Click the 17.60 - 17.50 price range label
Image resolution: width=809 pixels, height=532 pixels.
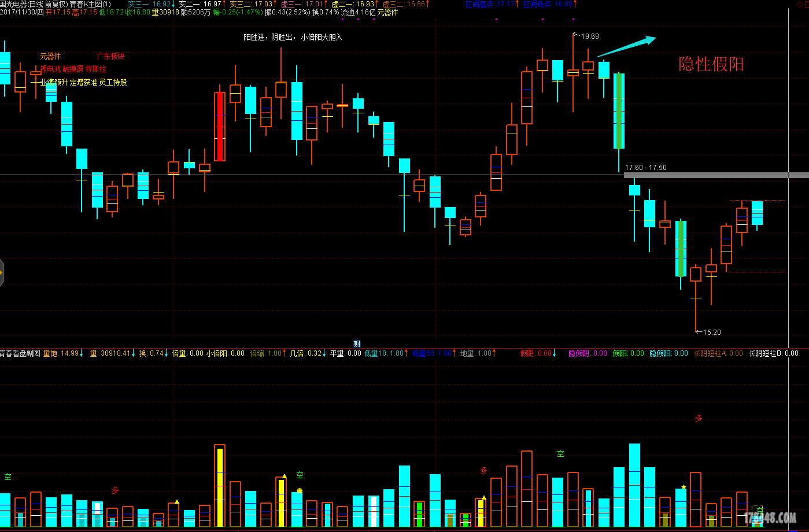tap(645, 168)
